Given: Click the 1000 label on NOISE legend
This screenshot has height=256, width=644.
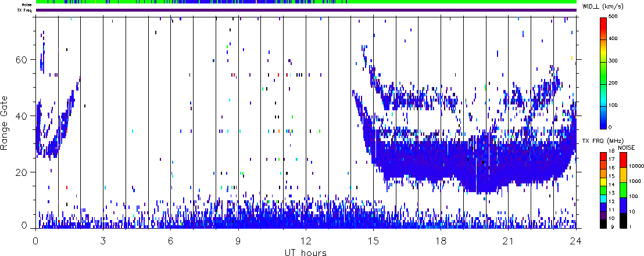Looking at the screenshot, I should [635, 181].
